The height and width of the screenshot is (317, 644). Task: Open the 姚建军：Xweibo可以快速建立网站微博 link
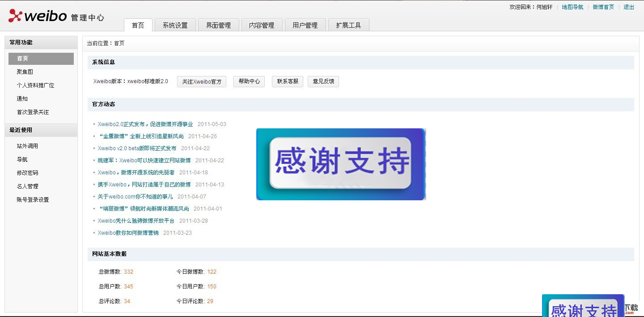click(144, 161)
